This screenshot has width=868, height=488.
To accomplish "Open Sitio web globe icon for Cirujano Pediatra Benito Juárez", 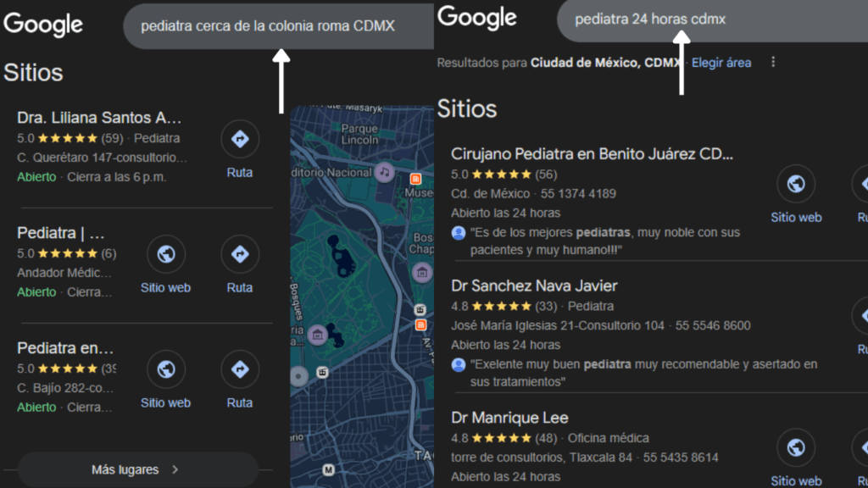I will point(796,184).
